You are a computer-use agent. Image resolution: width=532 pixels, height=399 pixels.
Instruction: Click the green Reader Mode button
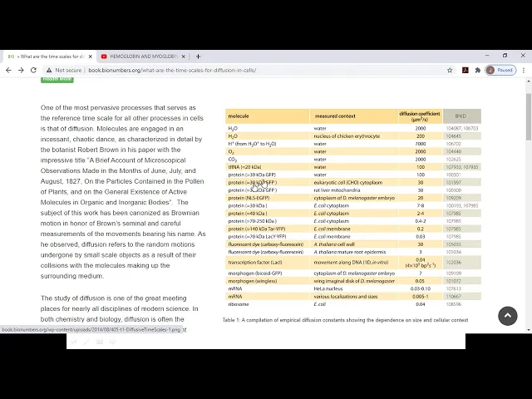pos(57,79)
